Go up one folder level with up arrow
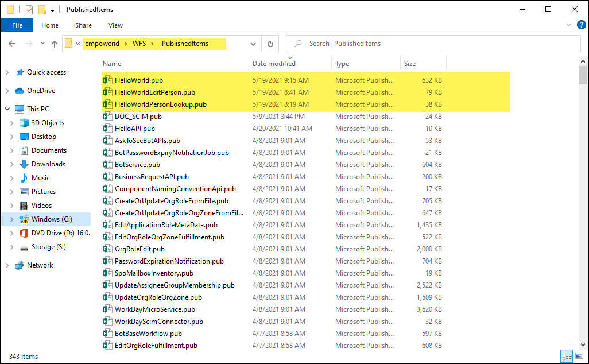Screen dimensions: 589x364 (55, 44)
